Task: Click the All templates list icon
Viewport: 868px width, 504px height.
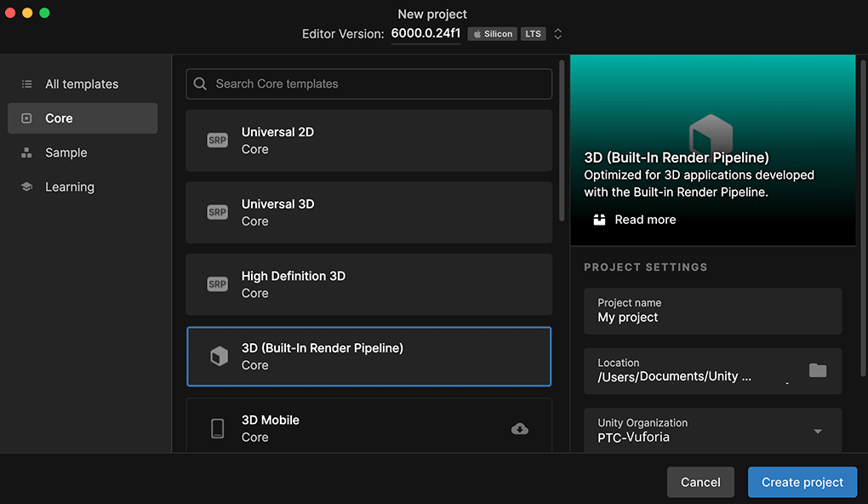Action: pos(26,84)
